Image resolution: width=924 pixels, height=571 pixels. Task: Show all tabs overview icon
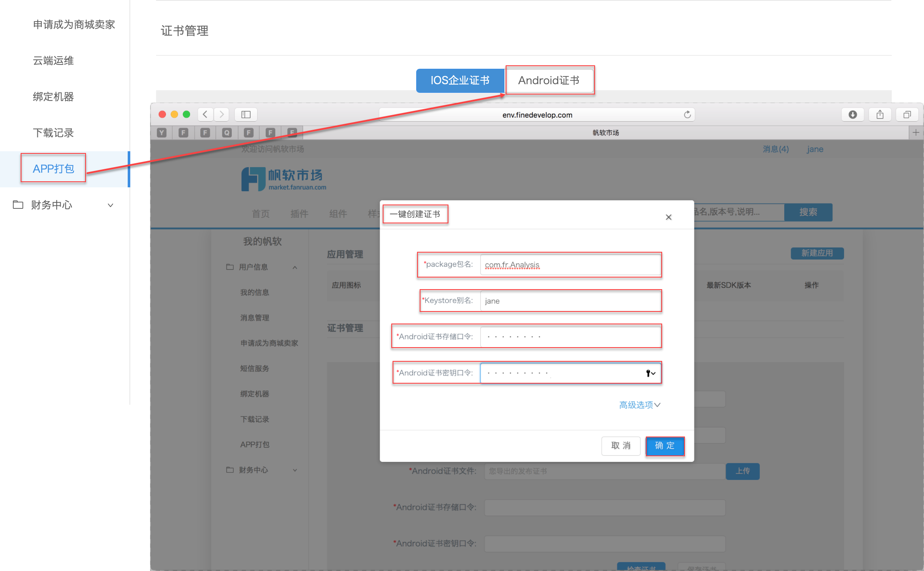click(x=907, y=114)
